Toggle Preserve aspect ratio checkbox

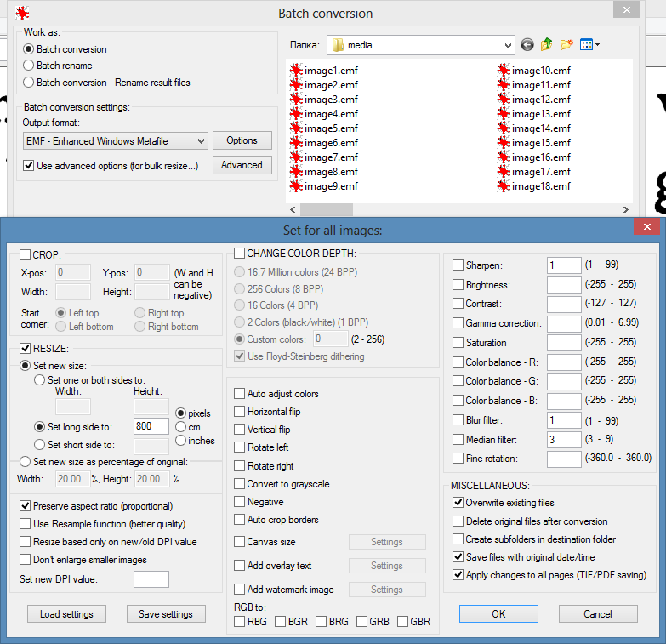(25, 505)
